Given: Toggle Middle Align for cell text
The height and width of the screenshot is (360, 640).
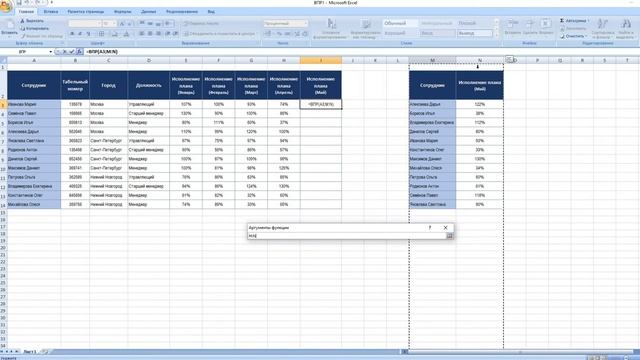Looking at the screenshot, I should (150, 24).
